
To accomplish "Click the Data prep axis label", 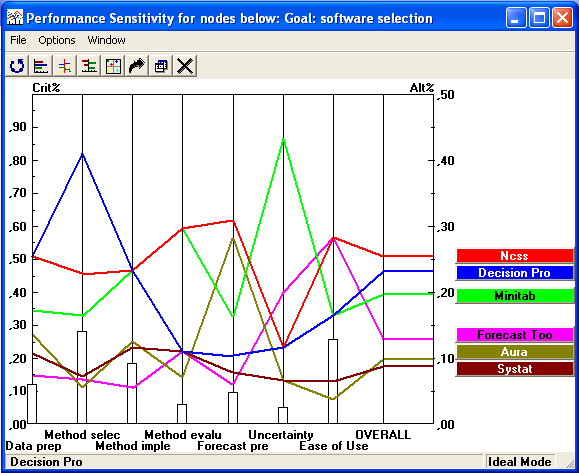I will 33,446.
